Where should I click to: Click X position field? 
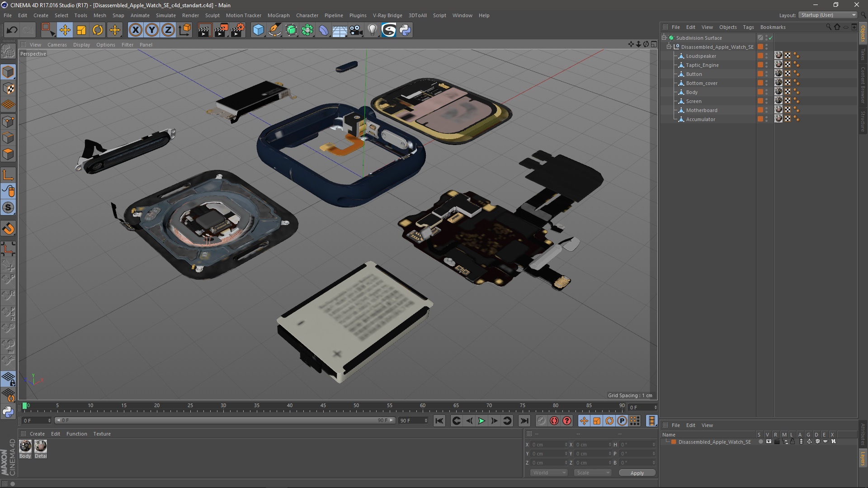549,445
